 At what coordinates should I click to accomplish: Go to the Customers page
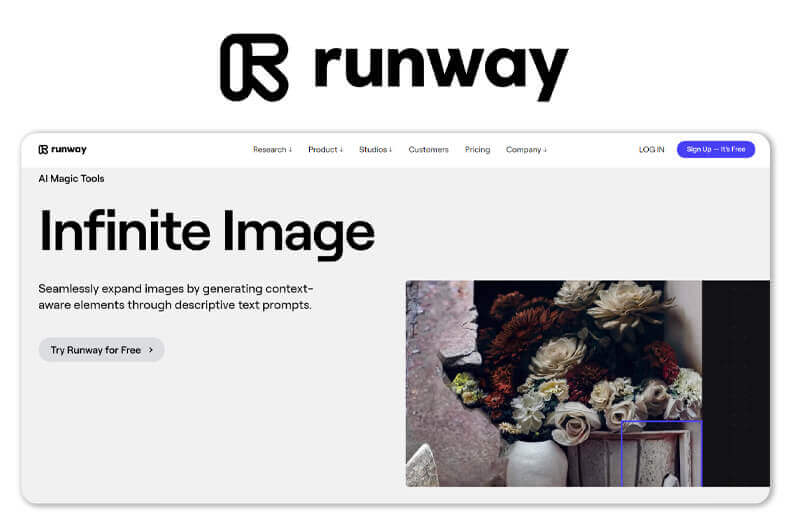tap(429, 149)
